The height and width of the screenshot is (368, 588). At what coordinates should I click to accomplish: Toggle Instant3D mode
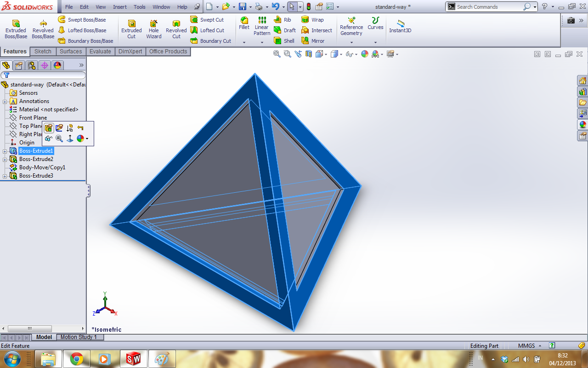click(400, 26)
